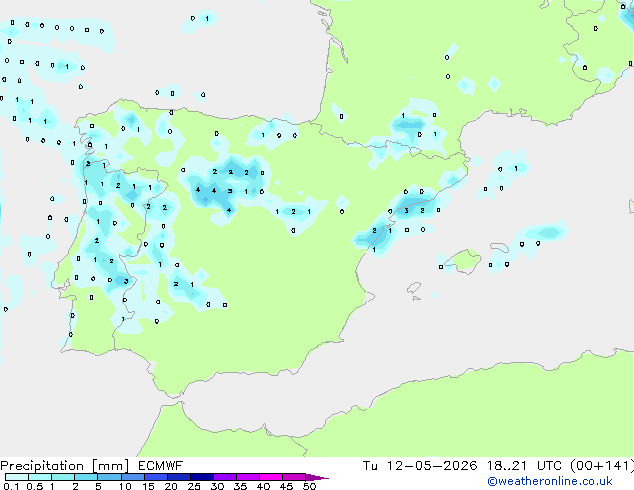Pick the 15–20 mm legend color swatch

click(155, 477)
